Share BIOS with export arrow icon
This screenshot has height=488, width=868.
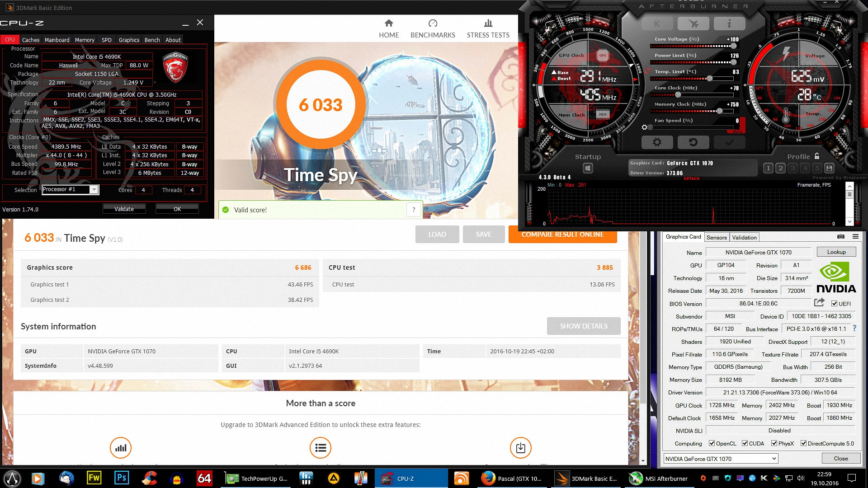[819, 303]
